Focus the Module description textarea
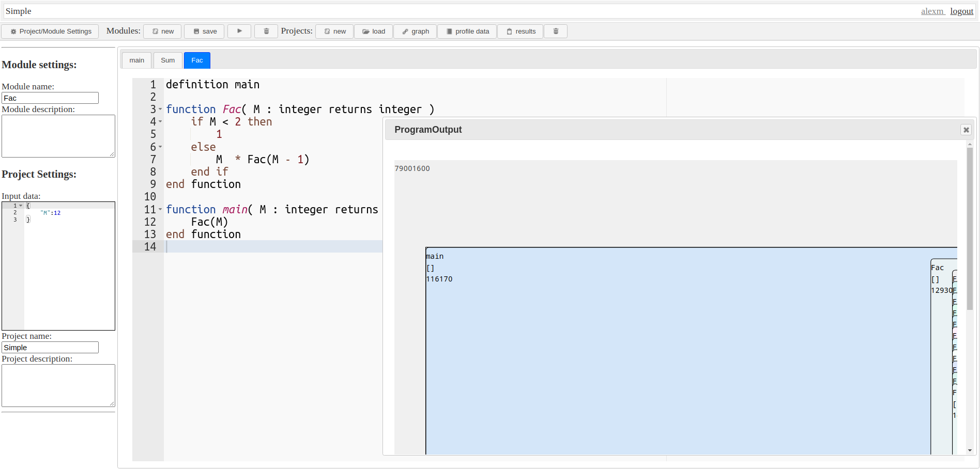 point(58,136)
